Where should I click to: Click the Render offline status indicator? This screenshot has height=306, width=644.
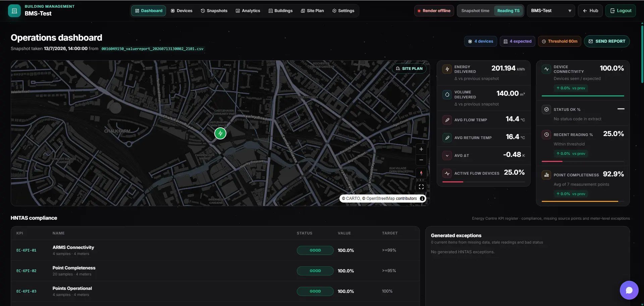point(434,11)
